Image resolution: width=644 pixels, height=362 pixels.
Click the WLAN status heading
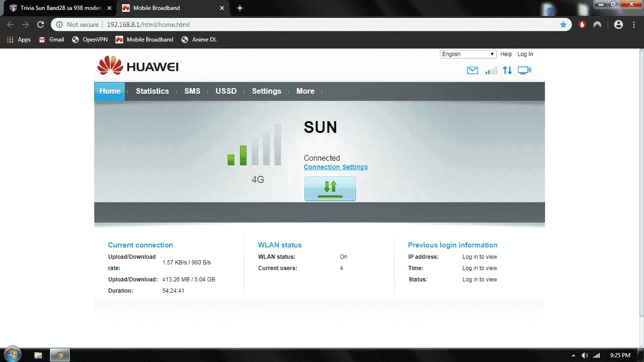pos(280,245)
